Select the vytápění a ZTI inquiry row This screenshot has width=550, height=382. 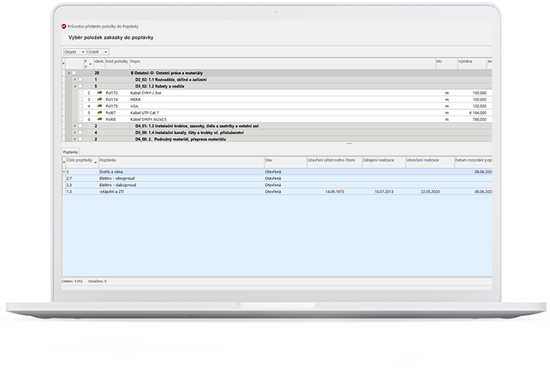click(x=277, y=192)
